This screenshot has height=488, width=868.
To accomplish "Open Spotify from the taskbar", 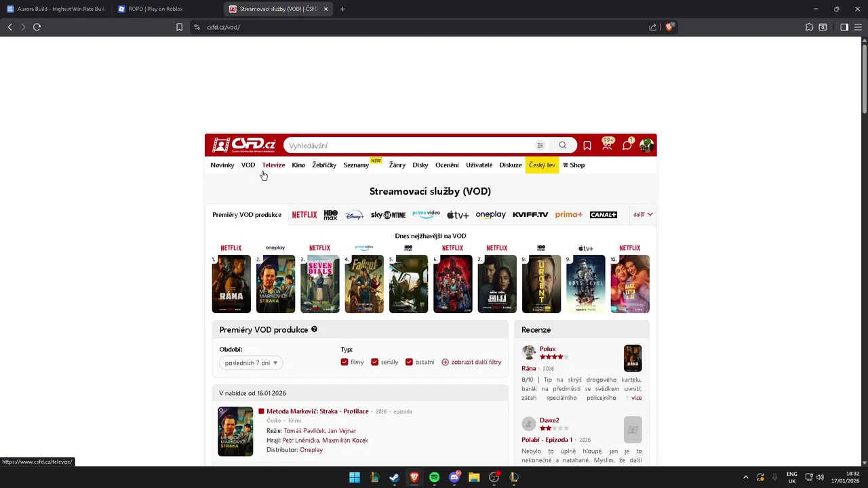I will pyautogui.click(x=435, y=477).
